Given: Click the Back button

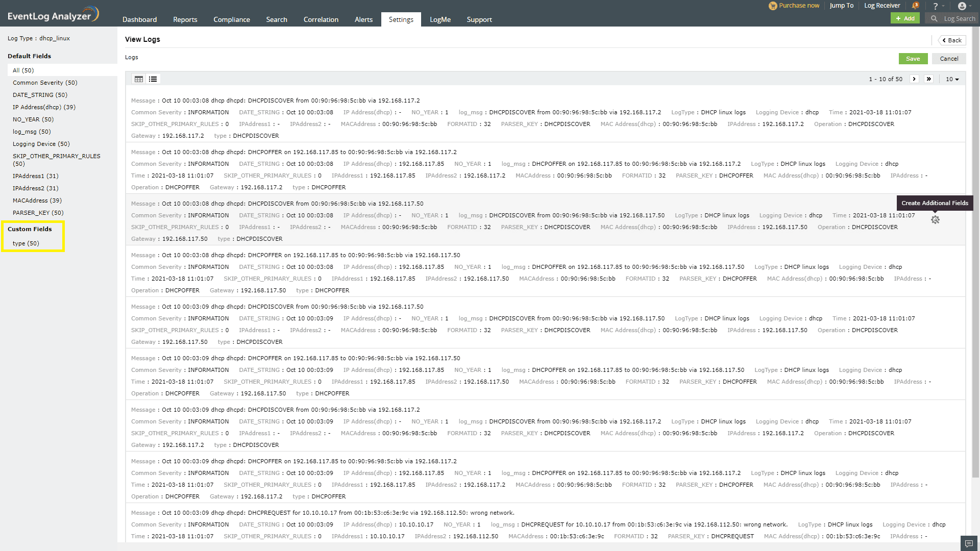Looking at the screenshot, I should coord(952,40).
